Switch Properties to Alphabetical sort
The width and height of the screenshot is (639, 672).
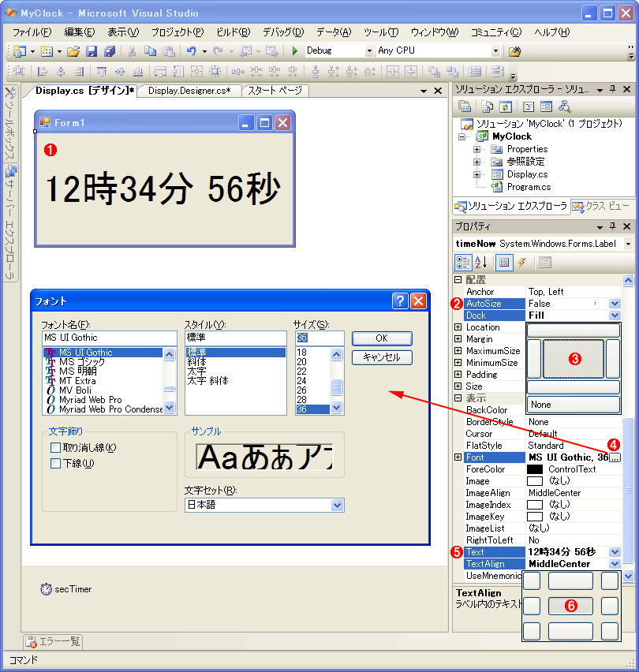481,263
